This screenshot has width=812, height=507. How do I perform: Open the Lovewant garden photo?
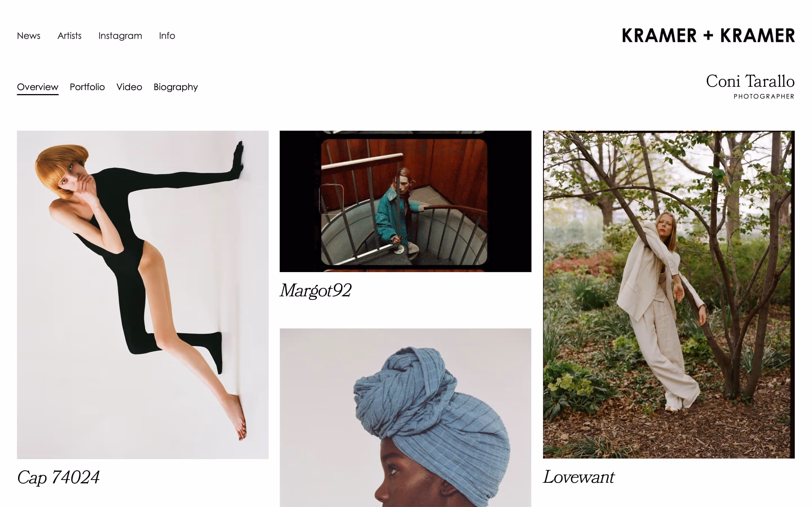click(669, 294)
